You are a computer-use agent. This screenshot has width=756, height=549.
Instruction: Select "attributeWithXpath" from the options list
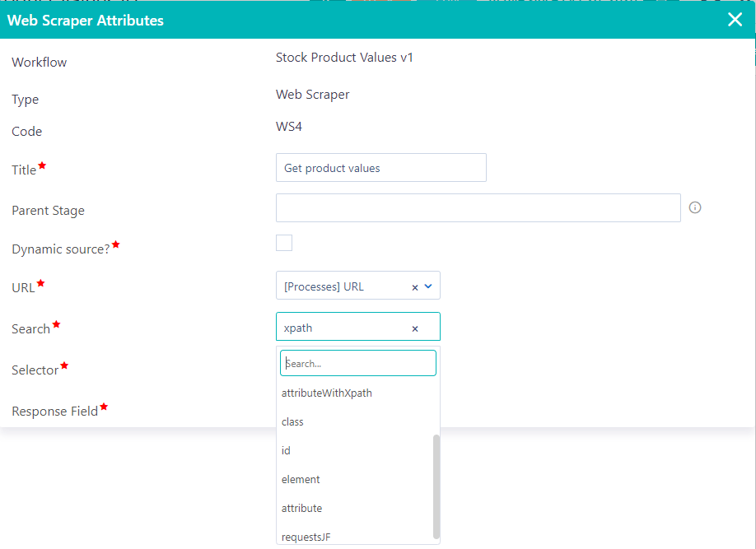[326, 393]
